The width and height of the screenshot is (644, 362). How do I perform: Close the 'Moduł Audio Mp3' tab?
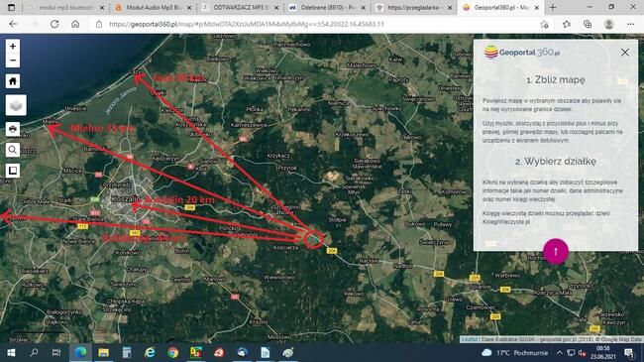(189, 7)
